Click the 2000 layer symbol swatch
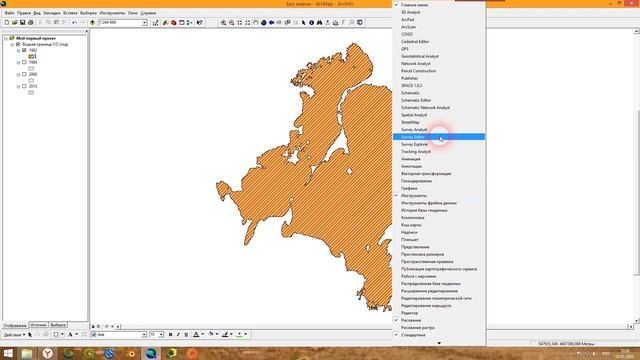Viewport: 640px width, 360px height. [x=31, y=80]
